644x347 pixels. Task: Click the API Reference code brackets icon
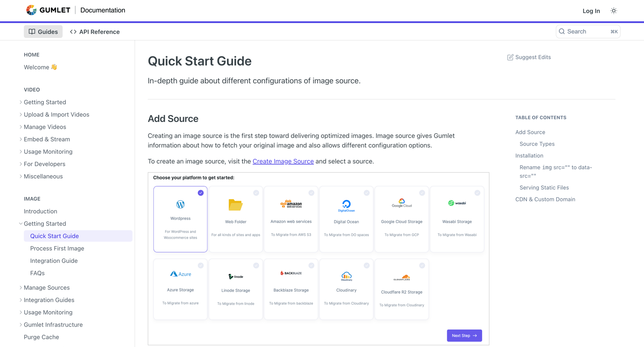(x=73, y=32)
